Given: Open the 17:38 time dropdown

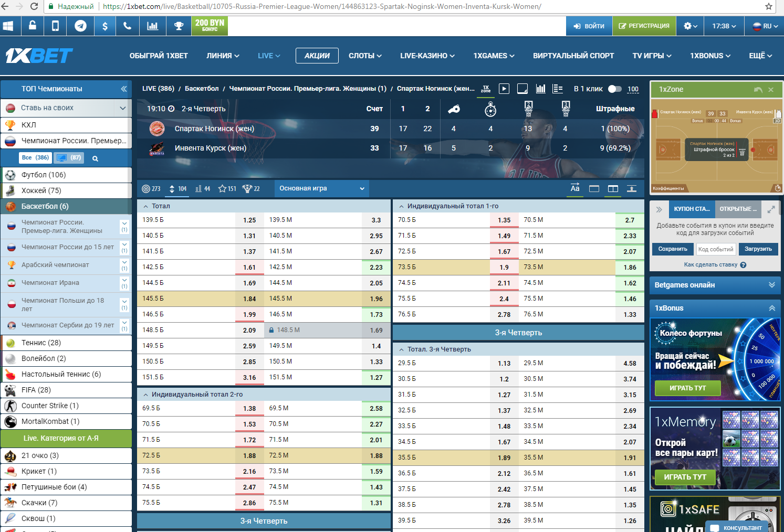Looking at the screenshot, I should [724, 26].
